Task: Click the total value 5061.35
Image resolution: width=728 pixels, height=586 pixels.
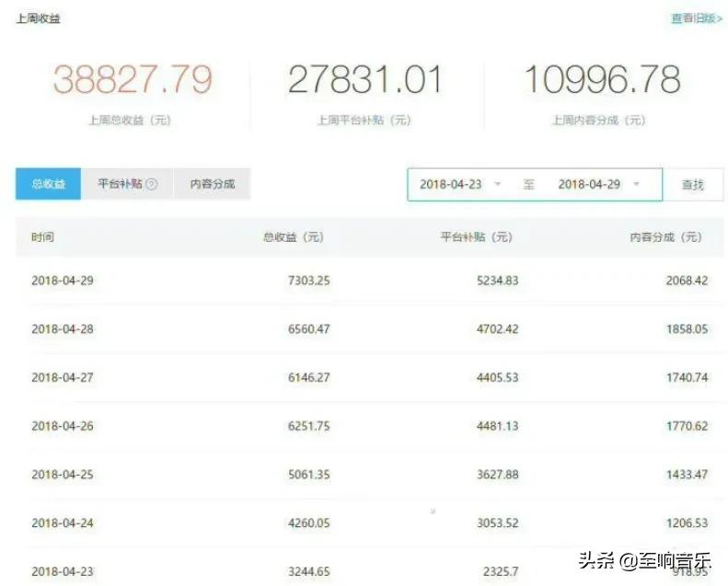Action: 308,475
